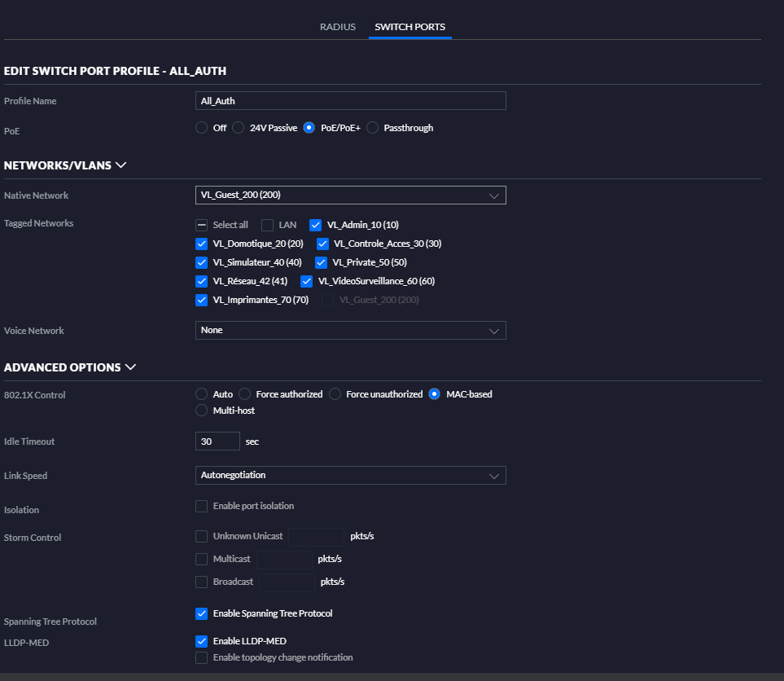Open the Voice Network dropdown

350,331
